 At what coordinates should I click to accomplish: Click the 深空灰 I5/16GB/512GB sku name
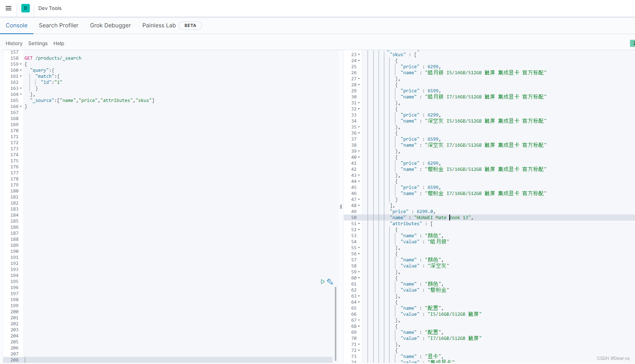[x=485, y=121]
